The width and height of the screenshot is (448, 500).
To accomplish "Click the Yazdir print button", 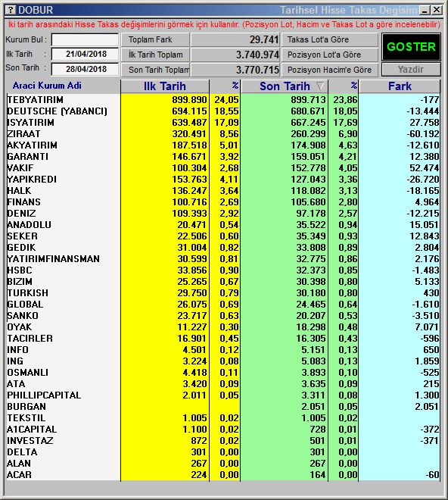I will (x=411, y=70).
